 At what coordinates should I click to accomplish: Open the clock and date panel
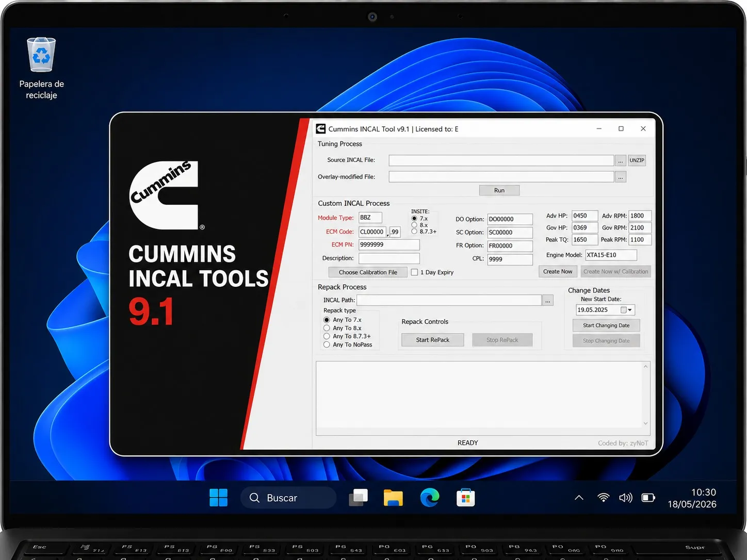(692, 498)
